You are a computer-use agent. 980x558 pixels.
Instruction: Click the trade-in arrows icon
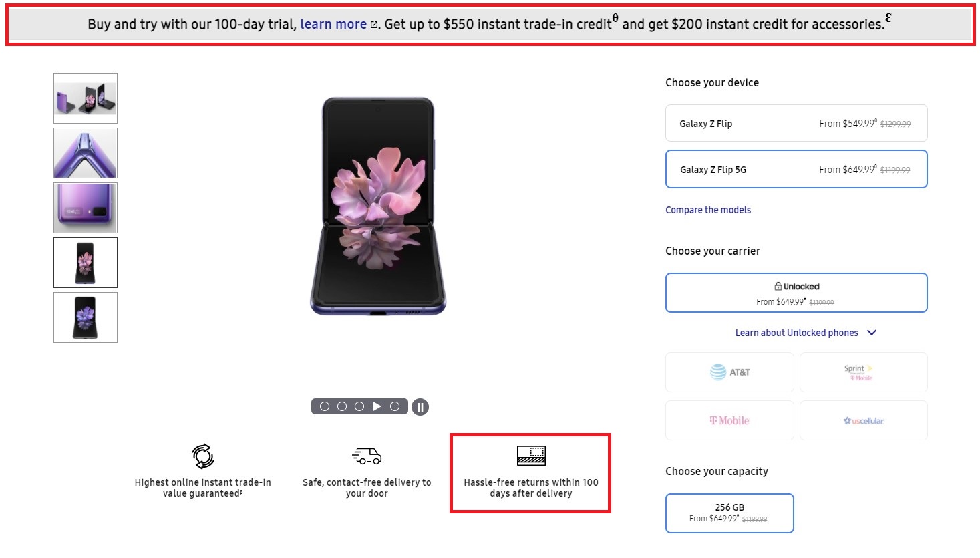(203, 456)
